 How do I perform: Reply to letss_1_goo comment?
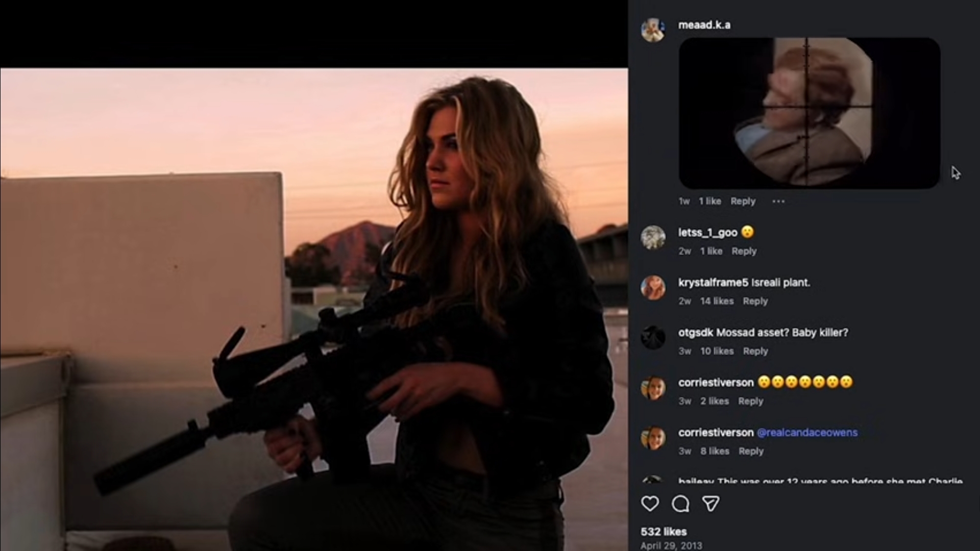click(x=744, y=251)
